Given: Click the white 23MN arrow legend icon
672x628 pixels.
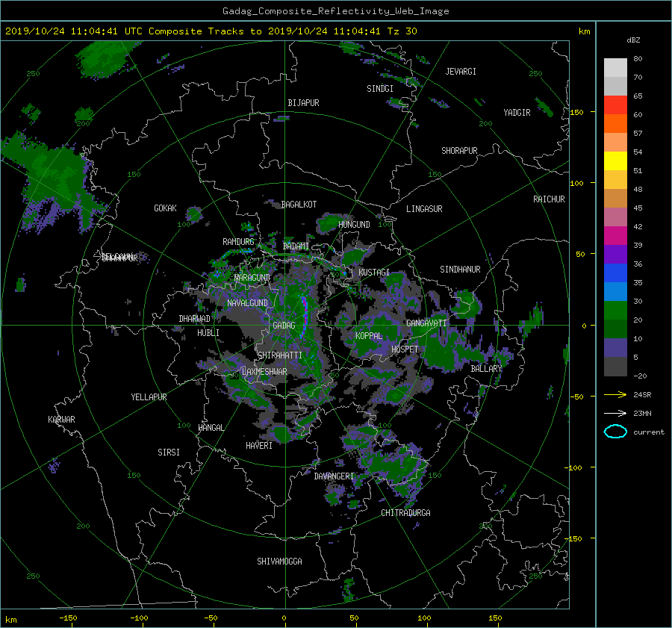Looking at the screenshot, I should [615, 413].
